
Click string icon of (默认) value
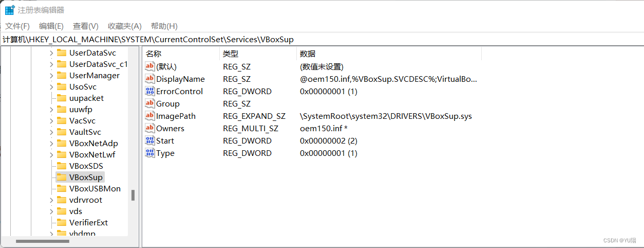point(150,66)
